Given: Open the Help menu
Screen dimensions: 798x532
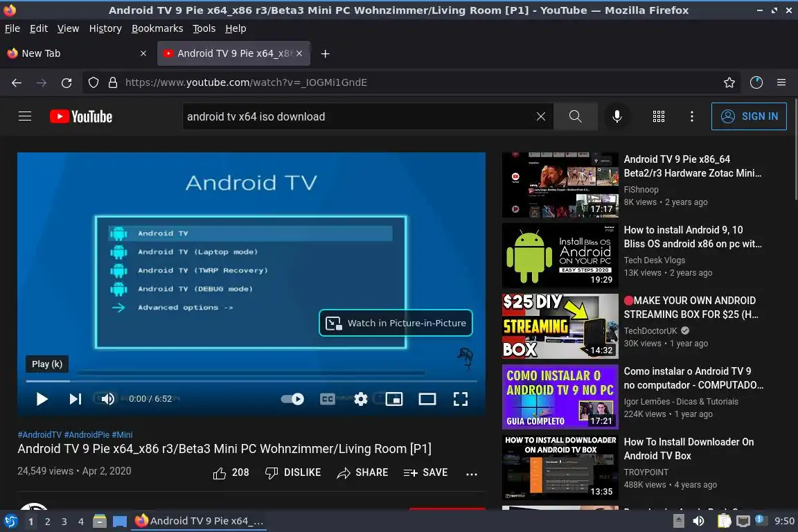Looking at the screenshot, I should [236, 28].
